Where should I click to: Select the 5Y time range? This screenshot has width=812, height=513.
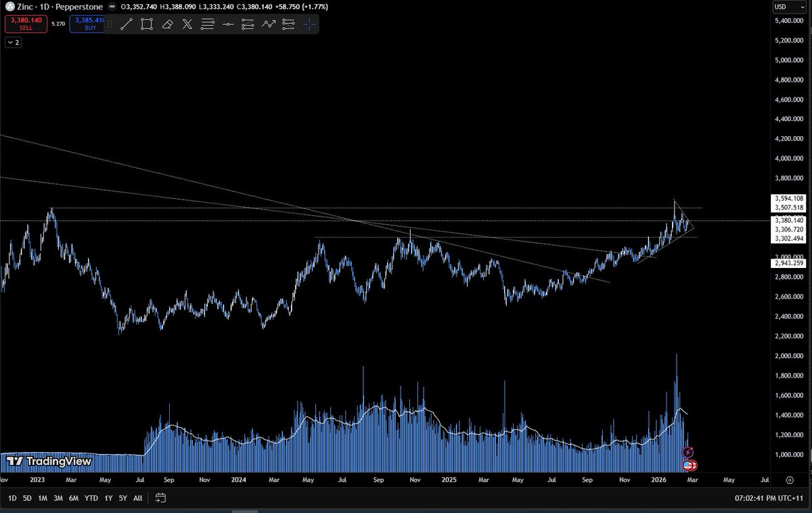[122, 498]
